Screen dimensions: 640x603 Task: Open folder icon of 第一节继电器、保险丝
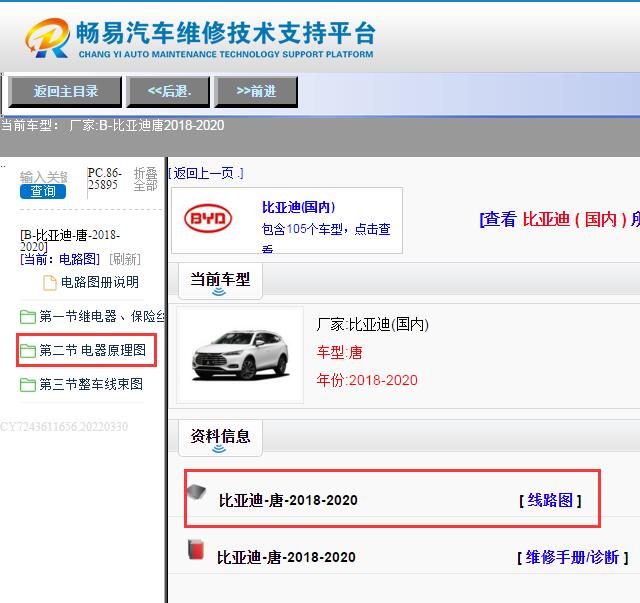click(28, 316)
